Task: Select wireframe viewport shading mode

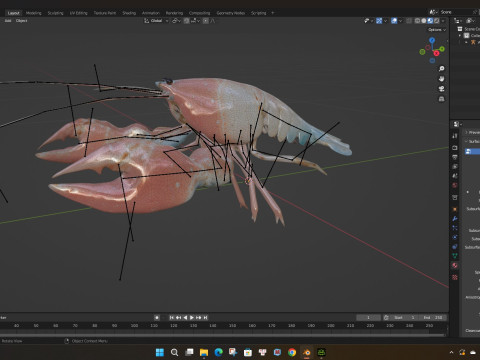Action: pos(417,21)
